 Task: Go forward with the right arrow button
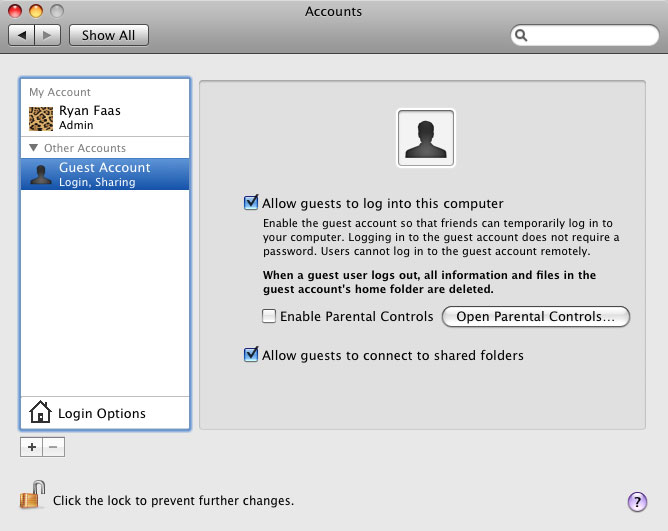click(49, 35)
